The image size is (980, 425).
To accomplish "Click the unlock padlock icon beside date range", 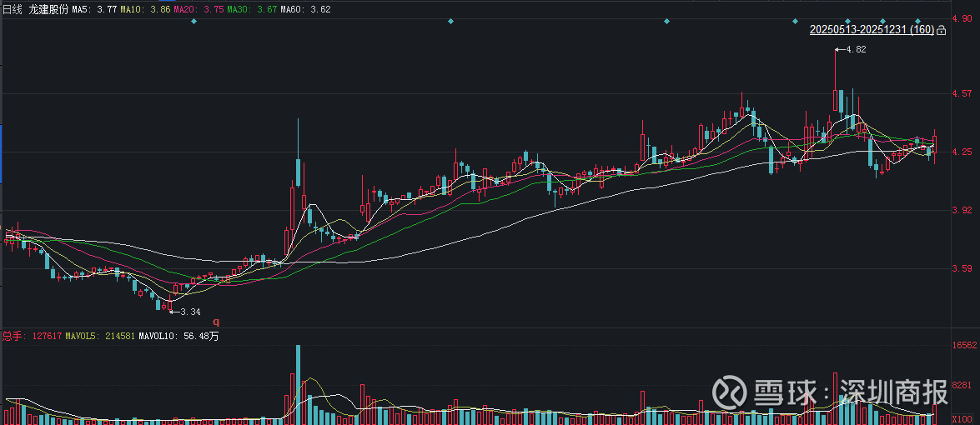I will click(x=942, y=30).
